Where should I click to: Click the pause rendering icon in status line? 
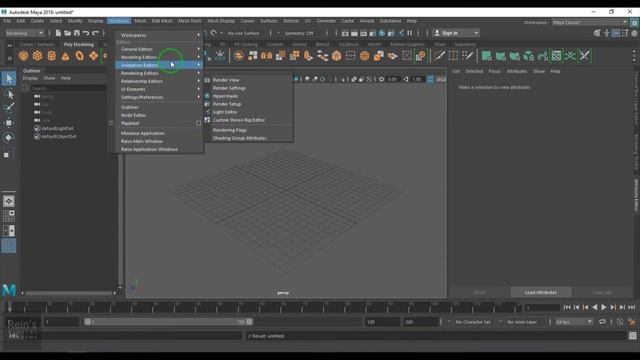[409, 33]
